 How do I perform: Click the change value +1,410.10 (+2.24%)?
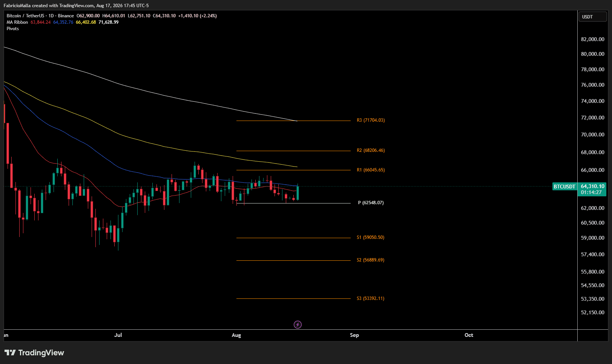point(198,16)
